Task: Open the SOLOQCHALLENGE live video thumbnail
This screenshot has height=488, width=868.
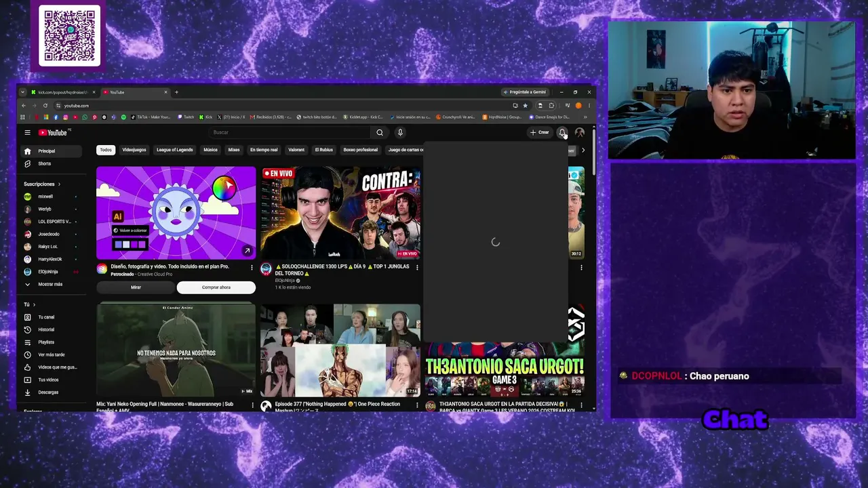Action: pyautogui.click(x=340, y=213)
